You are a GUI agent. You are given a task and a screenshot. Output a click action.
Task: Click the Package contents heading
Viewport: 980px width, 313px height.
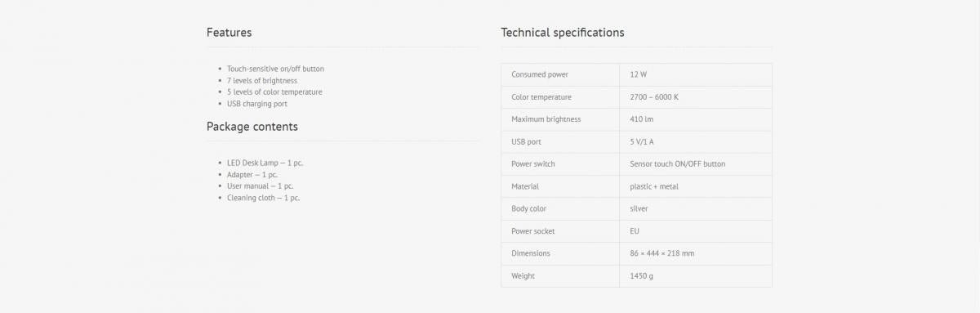tap(252, 127)
